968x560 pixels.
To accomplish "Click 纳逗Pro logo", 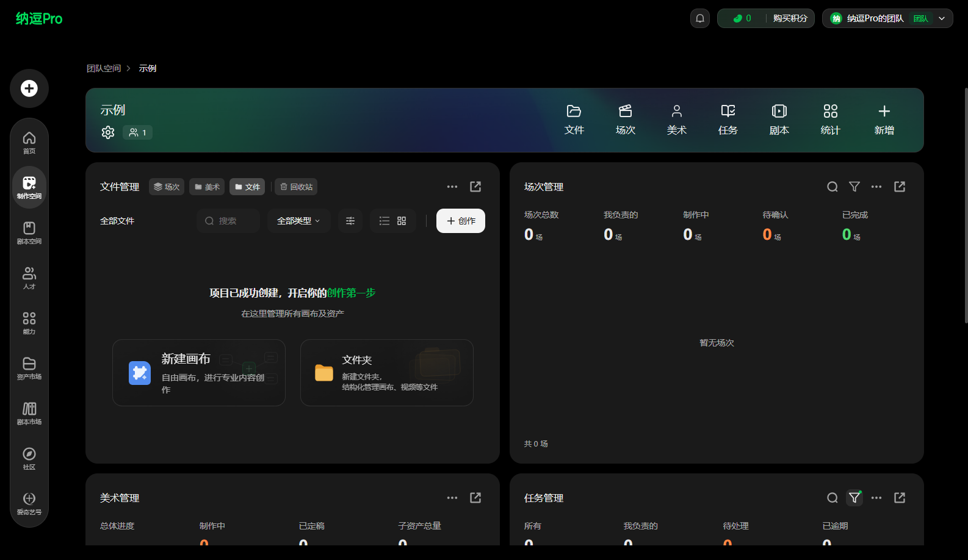I will click(39, 18).
